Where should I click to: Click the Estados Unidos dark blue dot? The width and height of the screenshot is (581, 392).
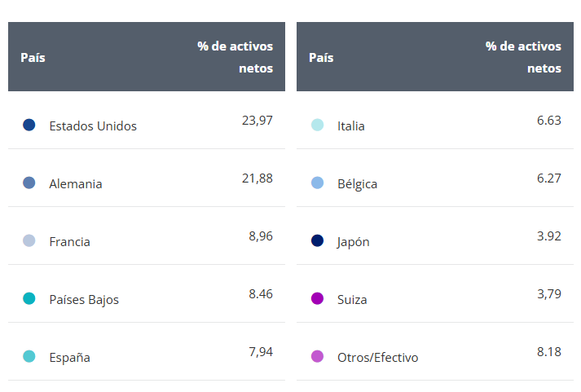(29, 126)
